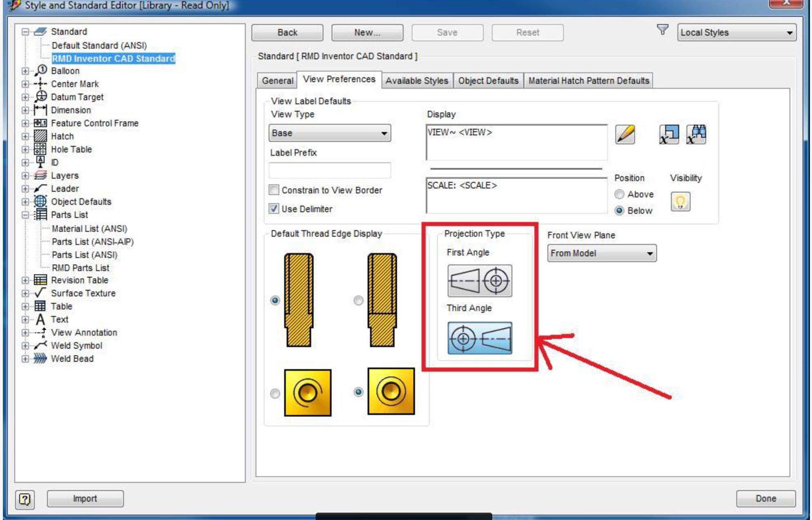The width and height of the screenshot is (812, 520).
Task: Click the filter funnel icon
Action: coord(662,30)
